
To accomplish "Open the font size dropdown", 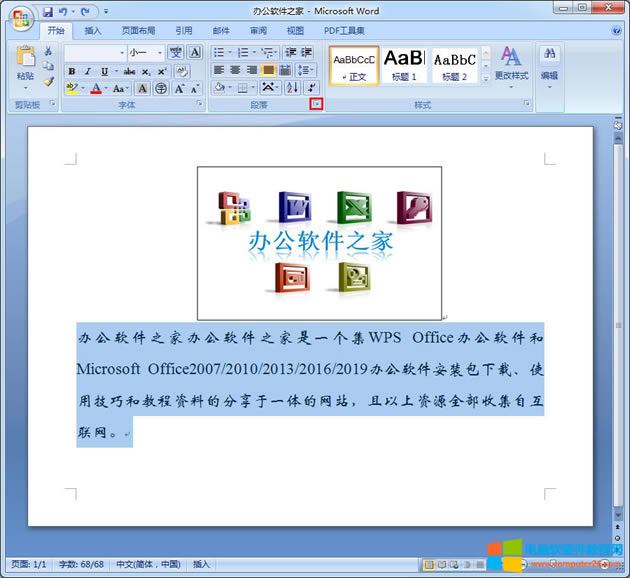I will (x=160, y=52).
